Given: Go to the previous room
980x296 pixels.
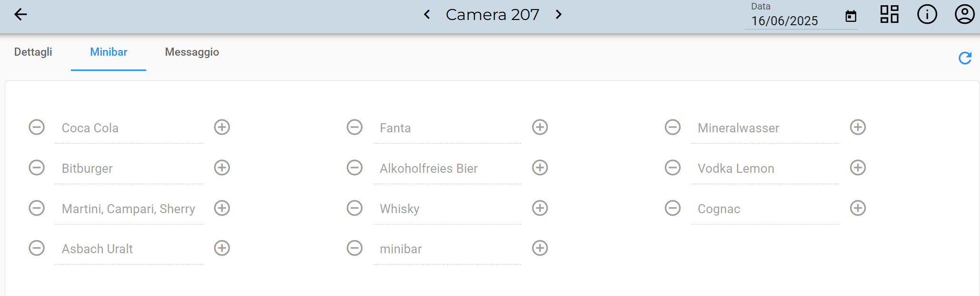Looking at the screenshot, I should tap(427, 15).
